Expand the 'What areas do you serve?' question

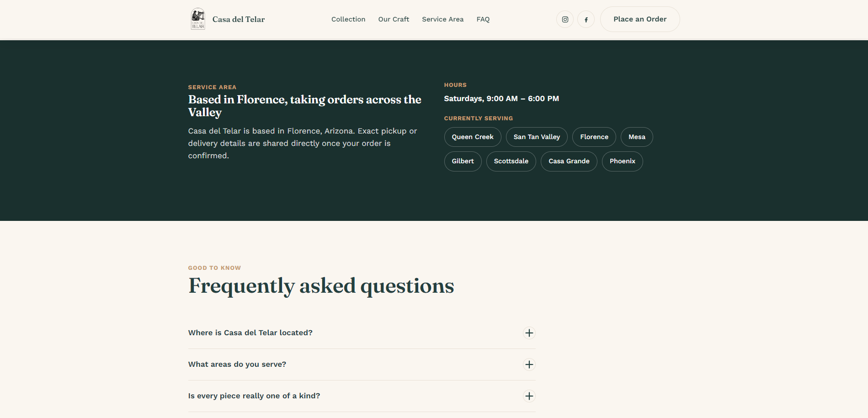(x=362, y=364)
